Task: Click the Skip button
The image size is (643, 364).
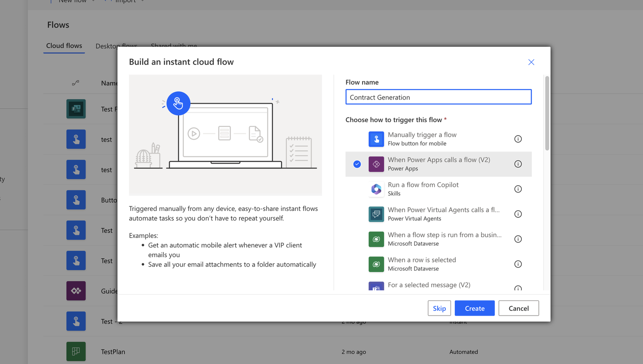Action: coord(439,308)
